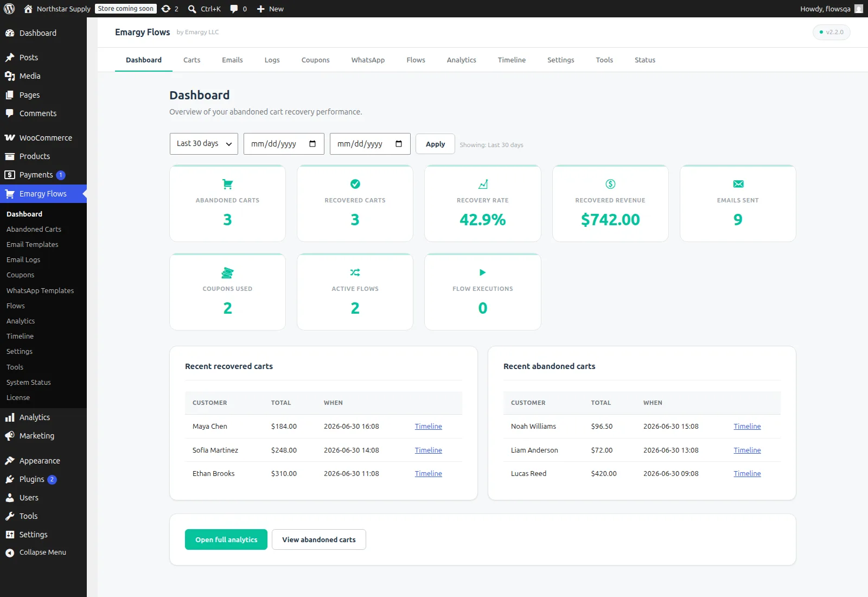The height and width of the screenshot is (597, 868).
Task: Open System Status in sidebar submenu
Action: click(x=29, y=383)
